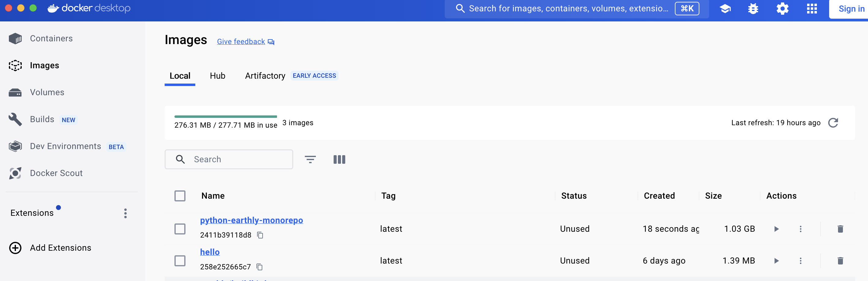The width and height of the screenshot is (868, 281).
Task: Delete the hello image
Action: (840, 260)
